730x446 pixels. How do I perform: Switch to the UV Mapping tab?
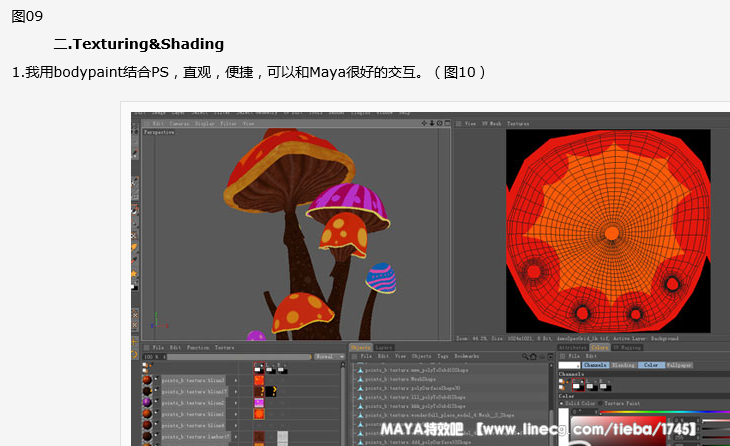tap(627, 348)
